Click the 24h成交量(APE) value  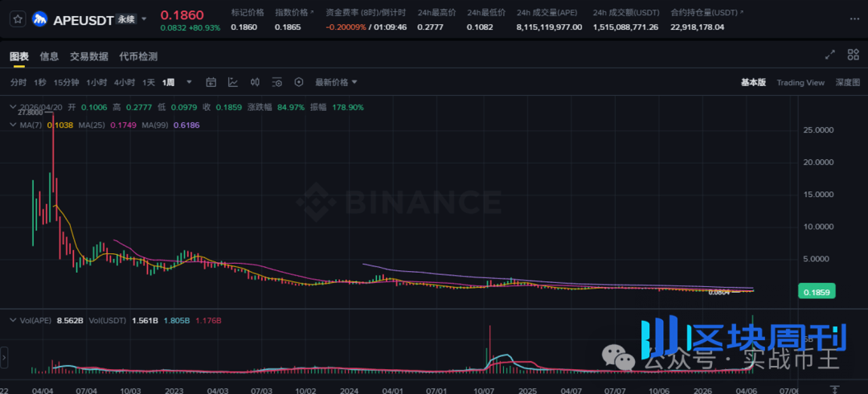pos(549,27)
